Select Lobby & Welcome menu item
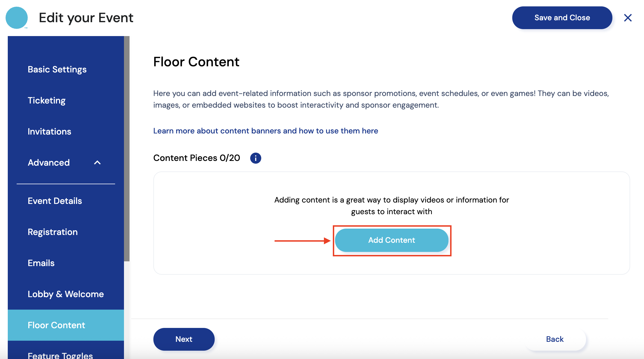Image resolution: width=644 pixels, height=359 pixels. tap(66, 294)
